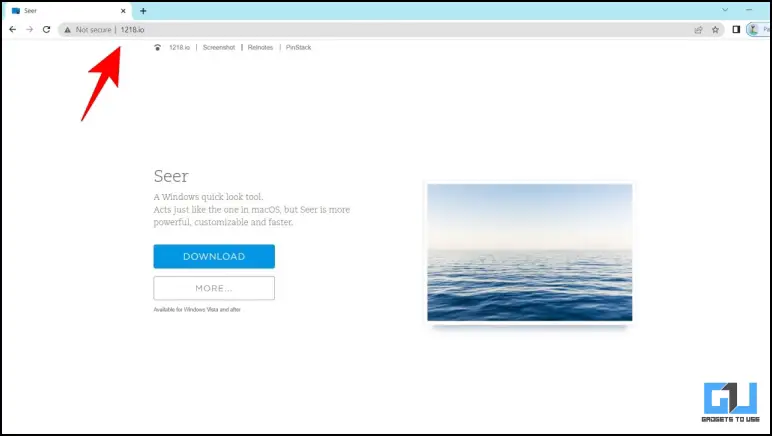772x436 pixels.
Task: Click the MORE... button
Action: pyautogui.click(x=214, y=288)
